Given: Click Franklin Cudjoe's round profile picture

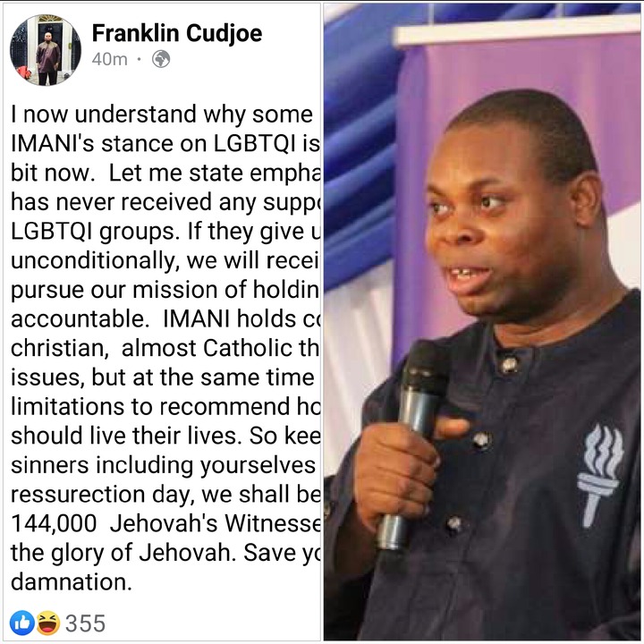Looking at the screenshot, I should [46, 50].
